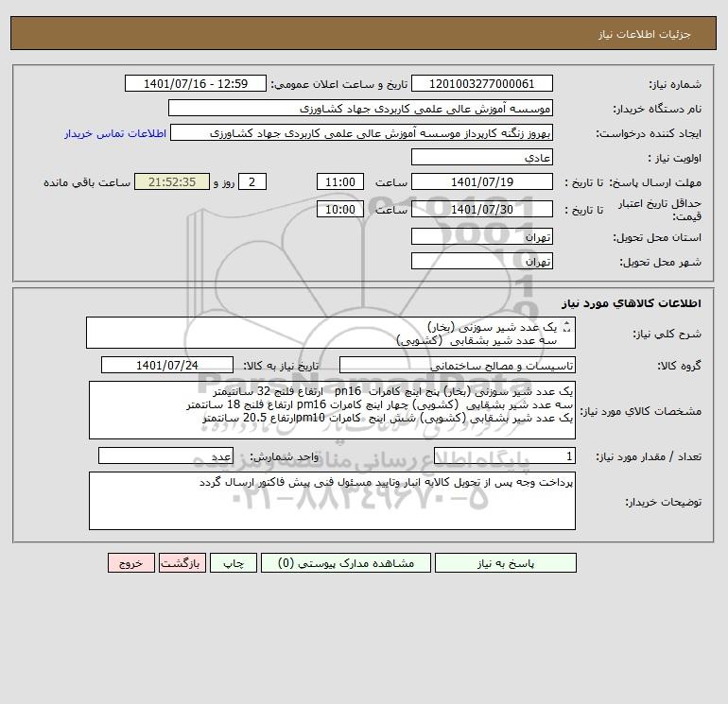The width and height of the screenshot is (728, 704).
Task: Click the announcement date field 1401/07/16 - 12:59
Action: click(196, 83)
